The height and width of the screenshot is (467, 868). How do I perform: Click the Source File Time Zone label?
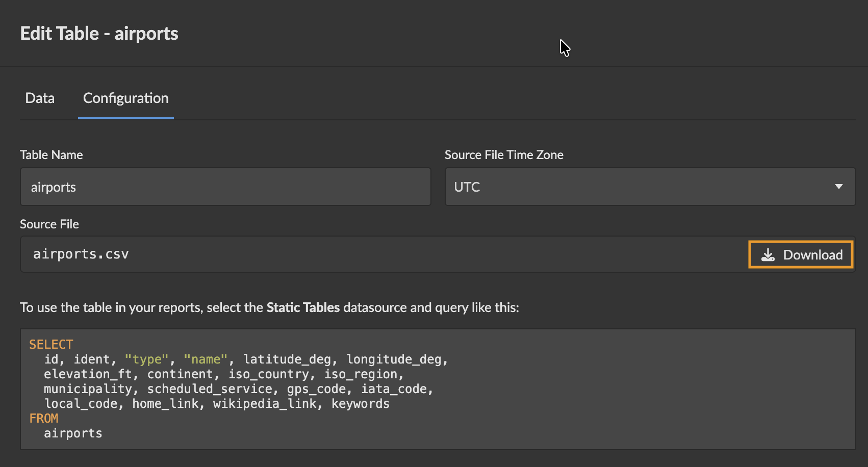503,155
